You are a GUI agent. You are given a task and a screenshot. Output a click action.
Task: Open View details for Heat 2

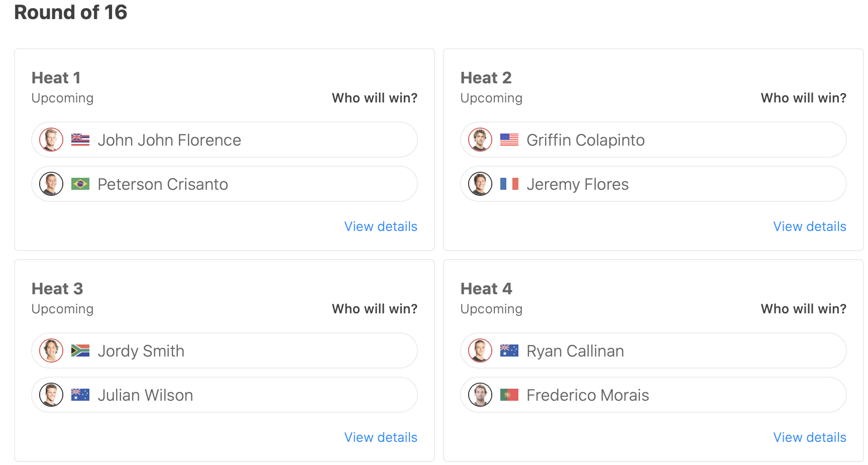point(810,226)
